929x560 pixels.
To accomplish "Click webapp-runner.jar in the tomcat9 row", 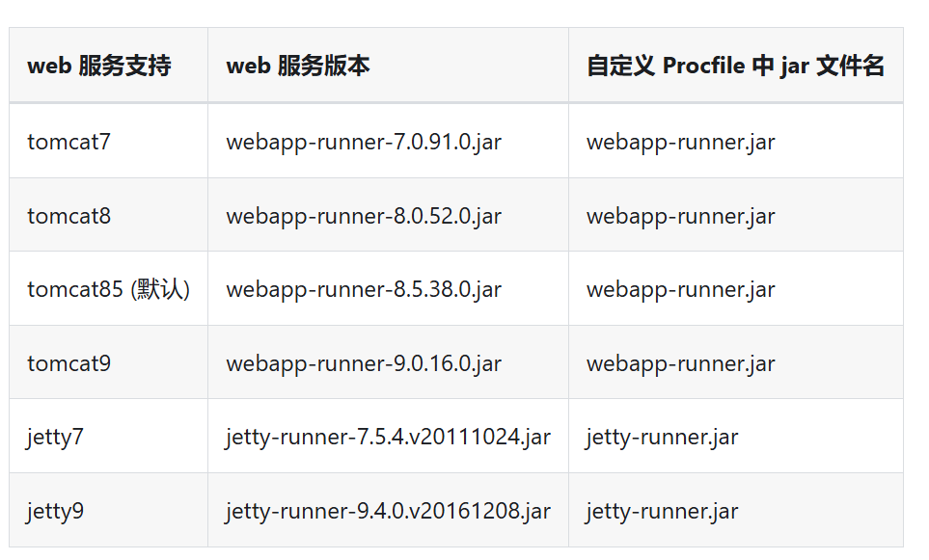I will 681,363.
